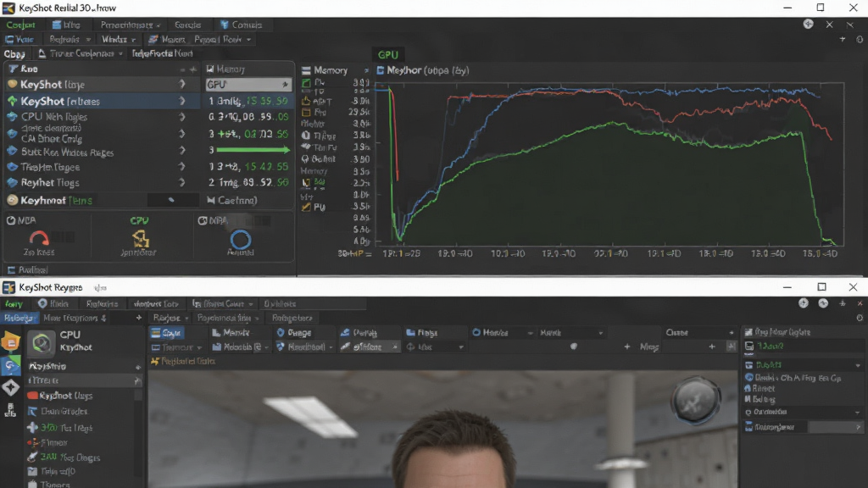This screenshot has height=488, width=868.
Task: Click the plus button beside lower window tabs
Action: tap(138, 318)
